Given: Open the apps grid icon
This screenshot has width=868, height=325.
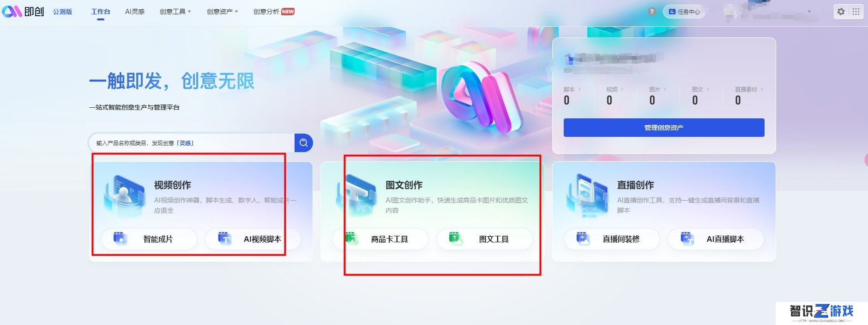Looking at the screenshot, I should pos(856,12).
